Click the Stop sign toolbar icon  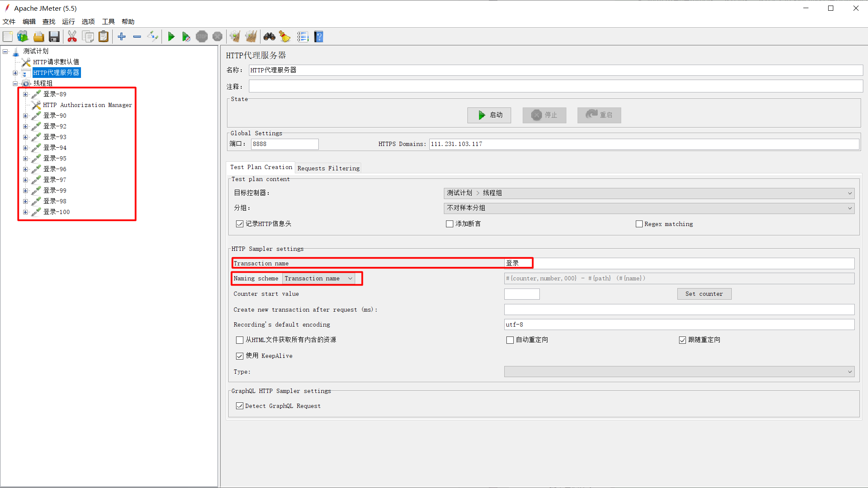(202, 37)
